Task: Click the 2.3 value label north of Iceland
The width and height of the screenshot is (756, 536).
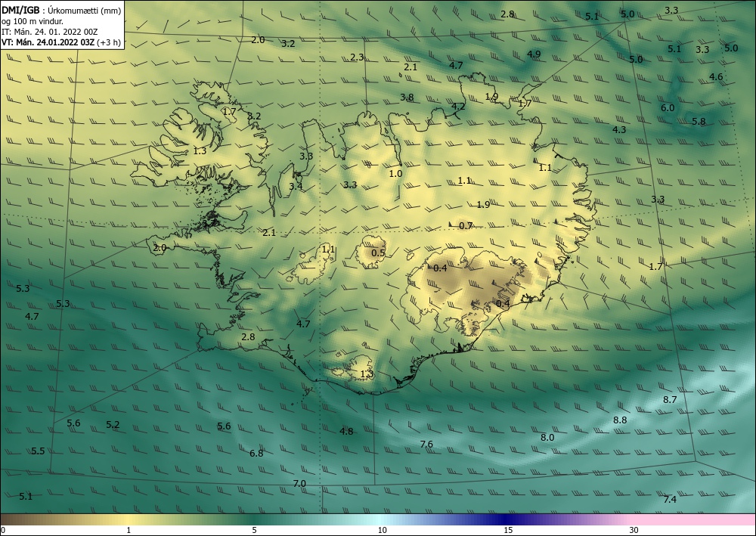Action: pos(357,57)
